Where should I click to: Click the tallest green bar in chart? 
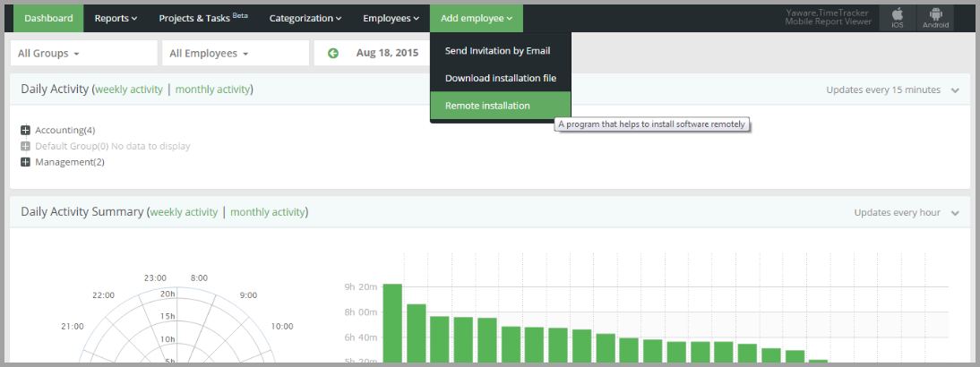(x=392, y=323)
